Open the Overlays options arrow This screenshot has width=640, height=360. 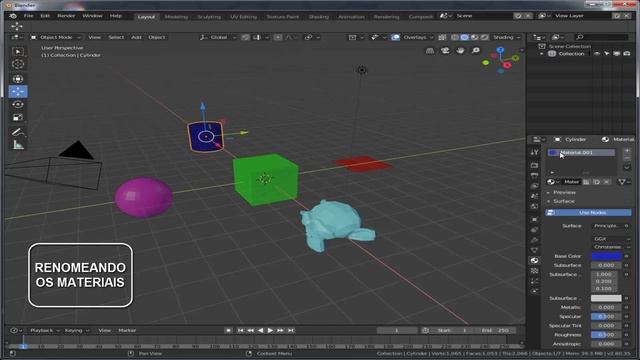coord(431,37)
